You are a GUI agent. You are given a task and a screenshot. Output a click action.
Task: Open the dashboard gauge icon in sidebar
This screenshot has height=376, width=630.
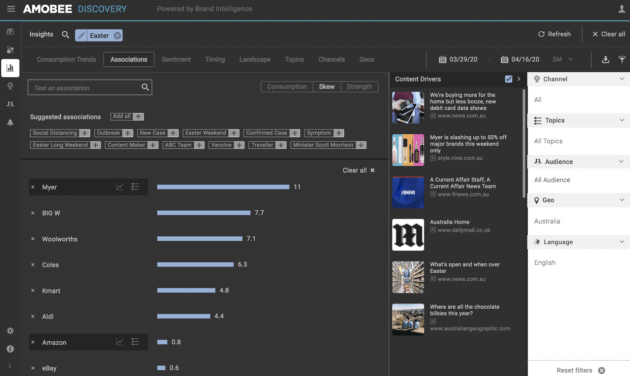[10, 32]
